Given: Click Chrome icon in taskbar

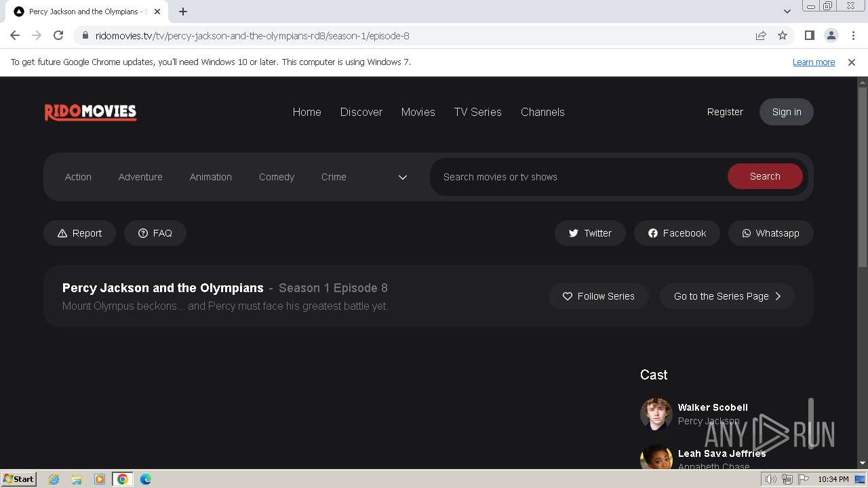Looking at the screenshot, I should (x=123, y=479).
